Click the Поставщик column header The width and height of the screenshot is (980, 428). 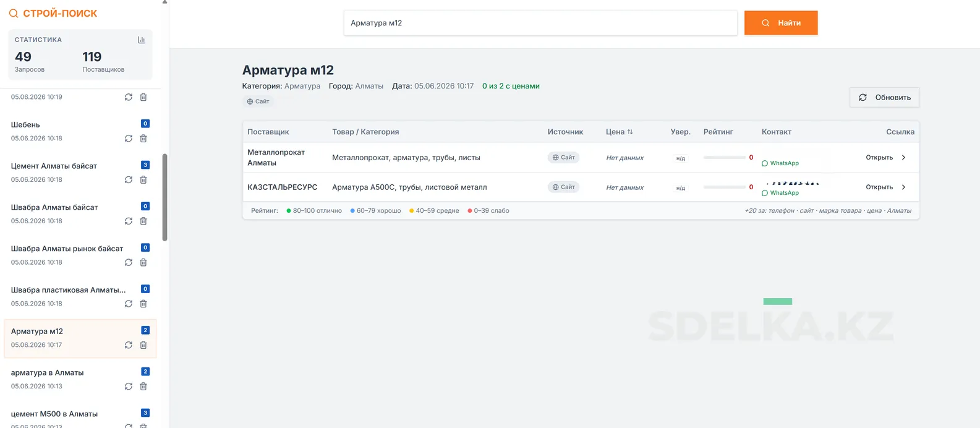tap(268, 132)
